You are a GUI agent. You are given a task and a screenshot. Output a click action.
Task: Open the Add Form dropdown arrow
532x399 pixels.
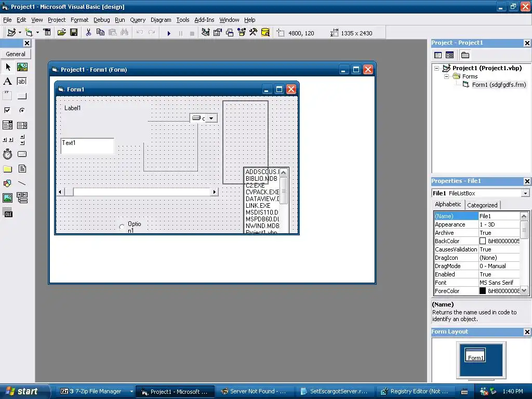point(37,33)
